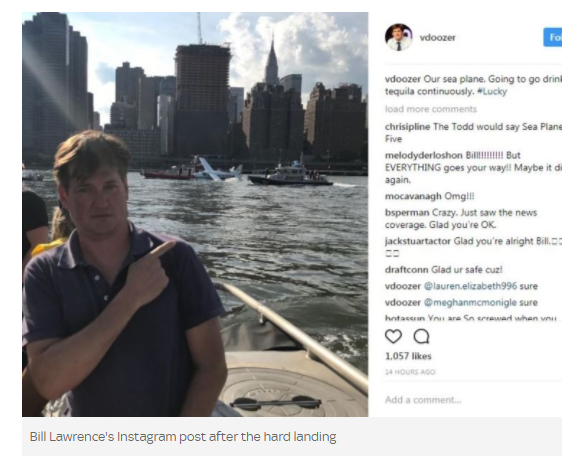Open the vdoozer profile avatar
The width and height of the screenshot is (583, 475).
coord(399,37)
